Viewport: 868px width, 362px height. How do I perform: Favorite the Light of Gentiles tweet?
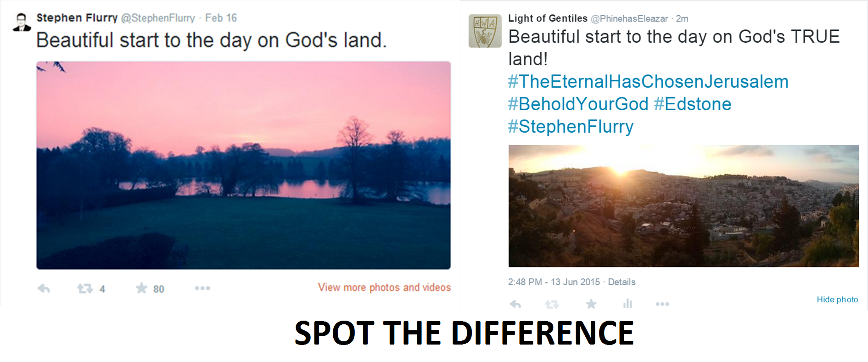click(x=591, y=304)
